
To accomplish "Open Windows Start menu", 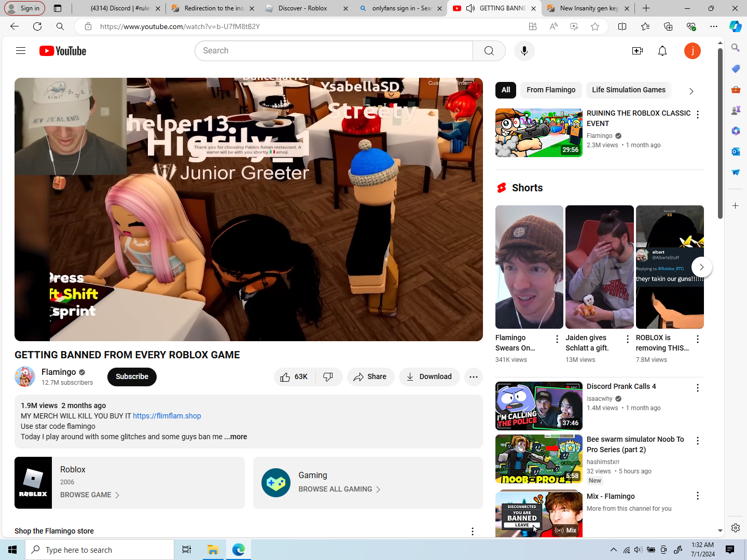I will [12, 550].
